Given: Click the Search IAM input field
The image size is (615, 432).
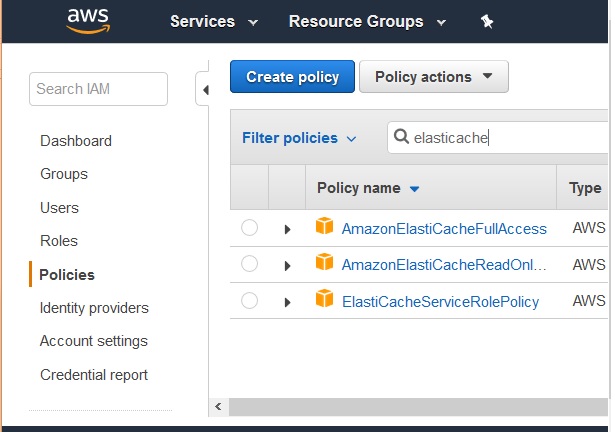Looking at the screenshot, I should click(99, 89).
